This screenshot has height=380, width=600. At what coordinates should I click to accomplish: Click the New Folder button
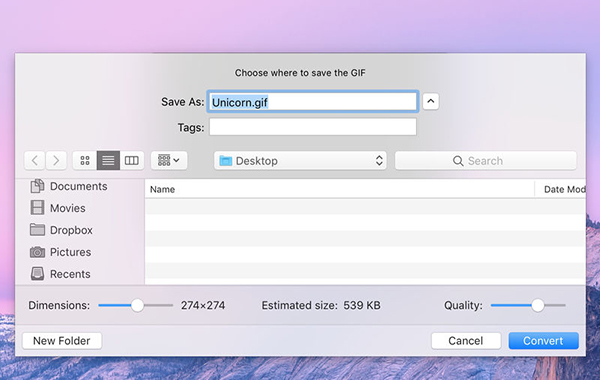click(x=62, y=341)
